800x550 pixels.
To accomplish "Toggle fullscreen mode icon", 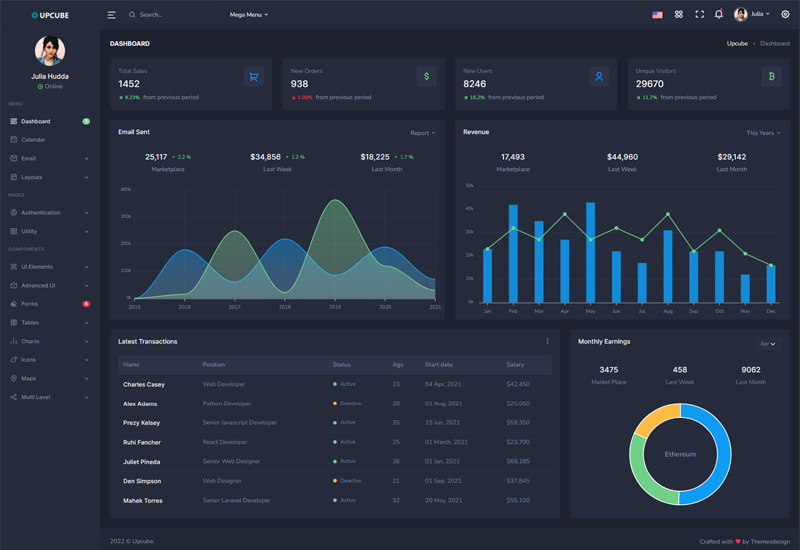I will (699, 15).
